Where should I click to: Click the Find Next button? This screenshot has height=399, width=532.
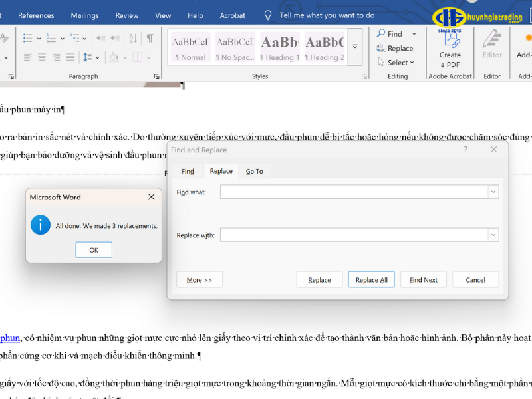[x=423, y=280]
